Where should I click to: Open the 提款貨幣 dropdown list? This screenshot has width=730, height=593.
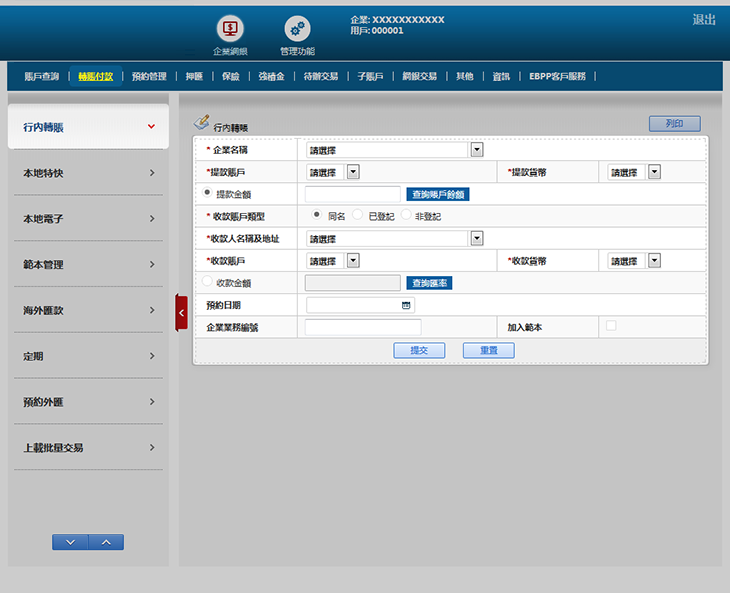(654, 172)
